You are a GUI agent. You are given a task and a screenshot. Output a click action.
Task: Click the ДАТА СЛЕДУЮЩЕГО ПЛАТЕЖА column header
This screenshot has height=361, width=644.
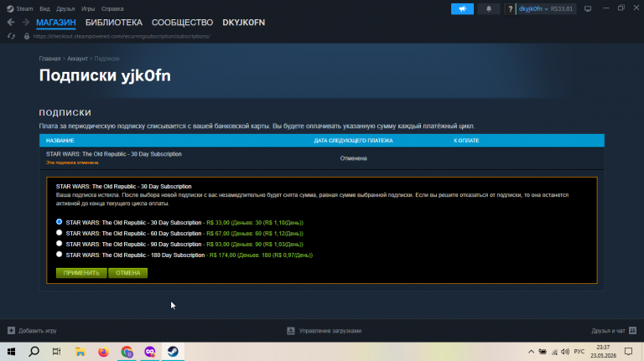click(353, 141)
